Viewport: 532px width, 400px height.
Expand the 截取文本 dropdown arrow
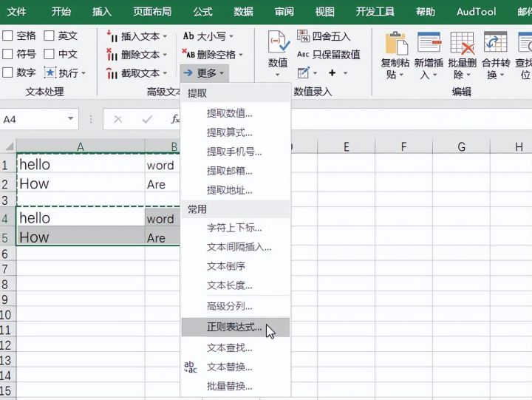click(165, 73)
